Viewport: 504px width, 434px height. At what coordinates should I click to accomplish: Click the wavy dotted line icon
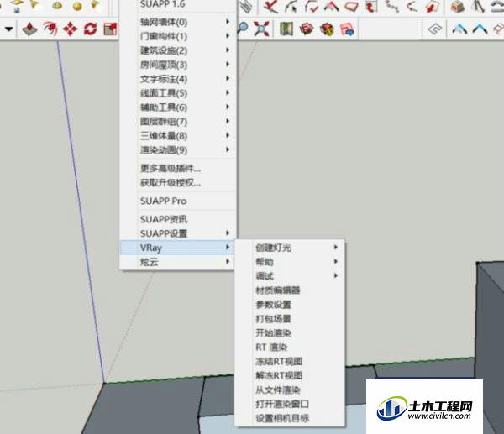click(x=392, y=7)
